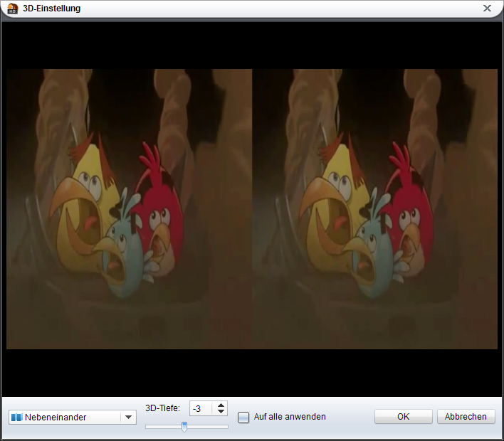Close the 3D-Einstellung dialog window

click(488, 9)
